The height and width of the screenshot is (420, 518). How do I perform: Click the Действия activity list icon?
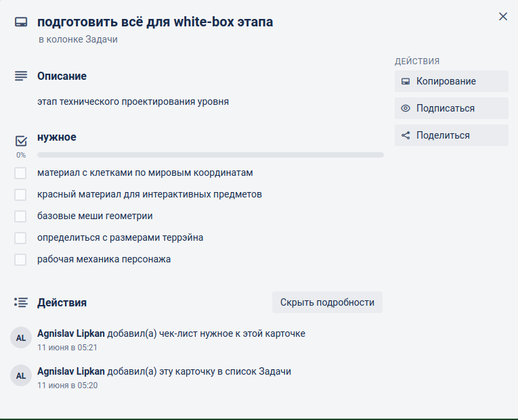(x=21, y=302)
